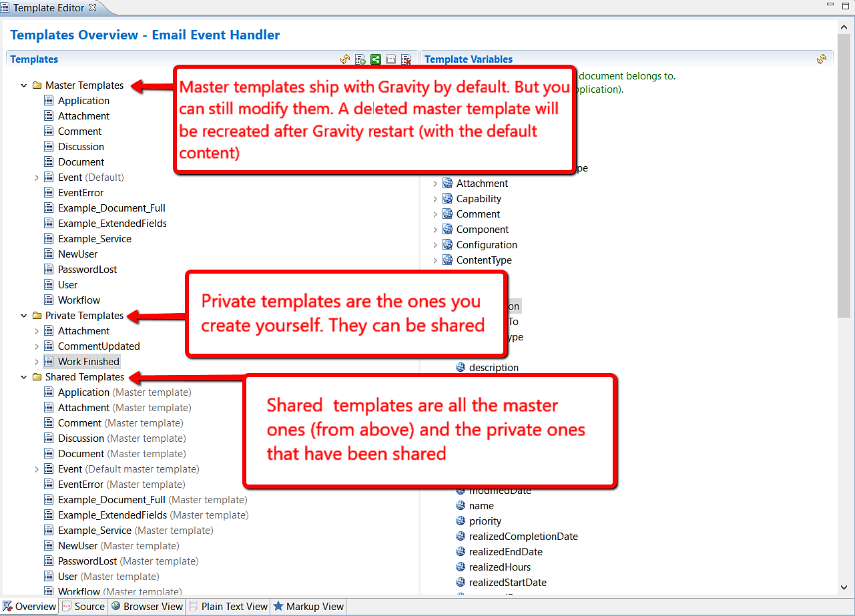Click the PasswordLost template icon
The height and width of the screenshot is (616, 855).
pyautogui.click(x=49, y=270)
